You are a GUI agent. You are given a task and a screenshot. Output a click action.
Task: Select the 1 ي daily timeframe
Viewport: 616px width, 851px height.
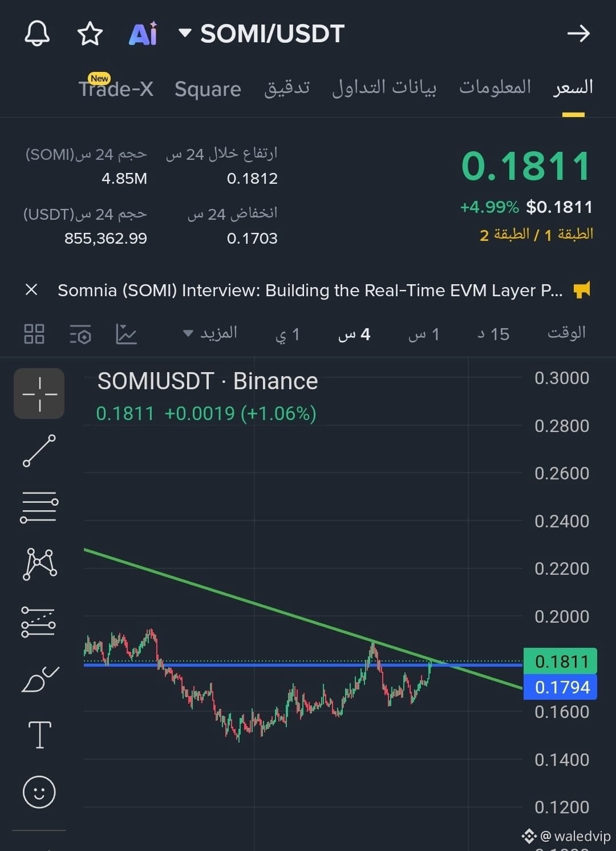point(287,334)
